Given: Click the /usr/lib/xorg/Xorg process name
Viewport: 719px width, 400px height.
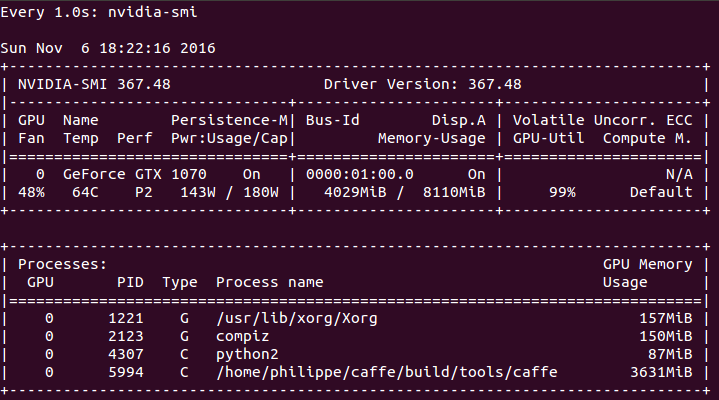Looking at the screenshot, I should click(297, 318).
